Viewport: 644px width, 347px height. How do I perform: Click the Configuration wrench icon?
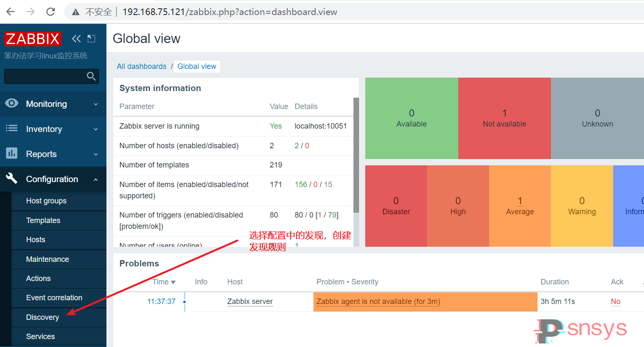click(x=12, y=178)
